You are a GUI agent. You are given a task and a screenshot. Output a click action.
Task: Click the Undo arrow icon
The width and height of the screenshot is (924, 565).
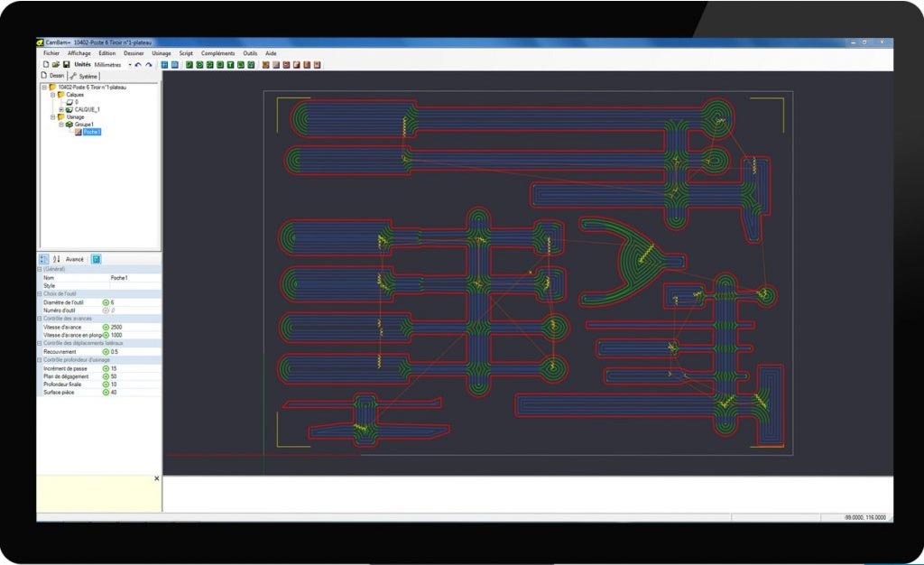coord(138,65)
